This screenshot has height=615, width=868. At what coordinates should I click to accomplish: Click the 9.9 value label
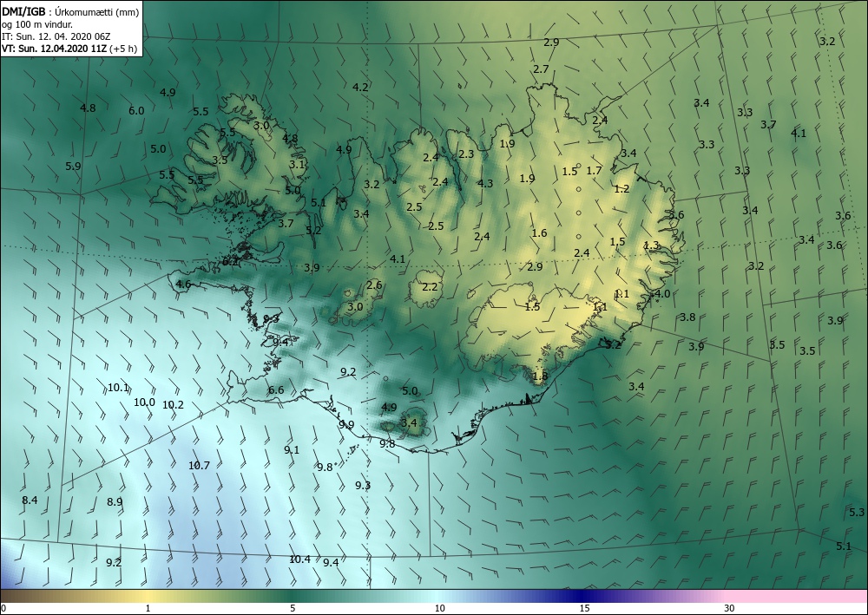point(346,425)
